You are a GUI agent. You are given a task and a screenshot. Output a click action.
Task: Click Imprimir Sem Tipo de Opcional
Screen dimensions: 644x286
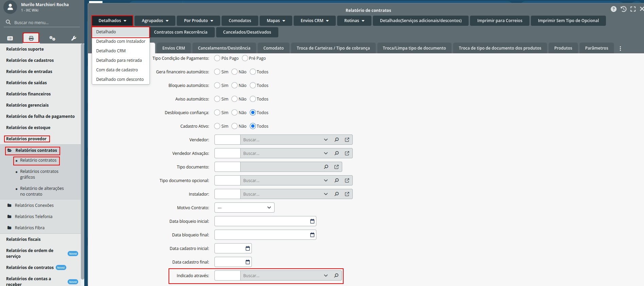tap(568, 21)
